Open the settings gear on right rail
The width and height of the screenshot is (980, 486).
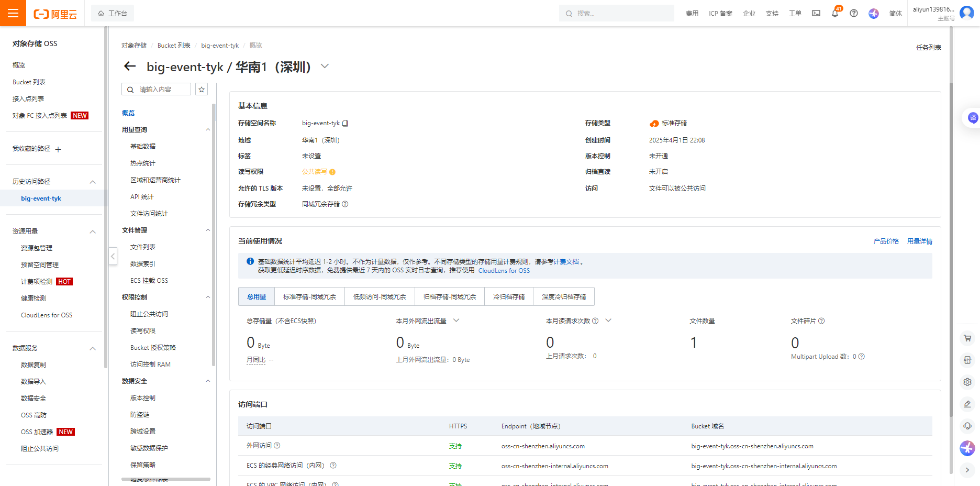pyautogui.click(x=967, y=382)
